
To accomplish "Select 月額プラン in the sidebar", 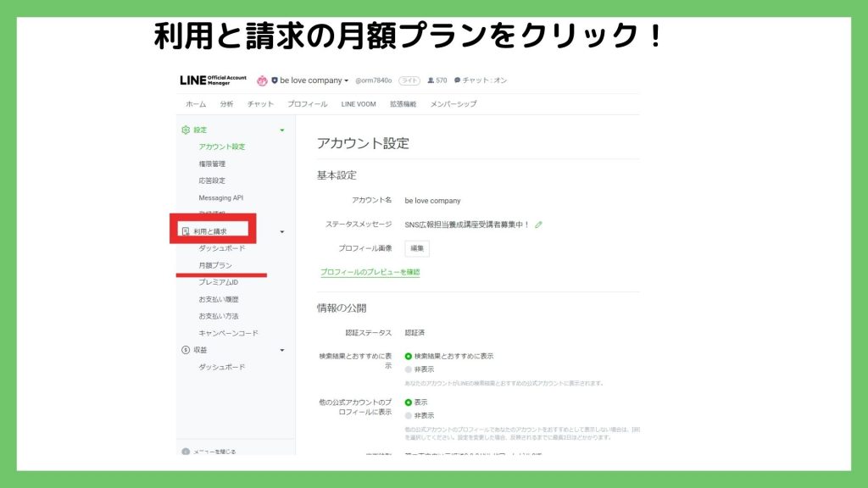I will pyautogui.click(x=215, y=265).
